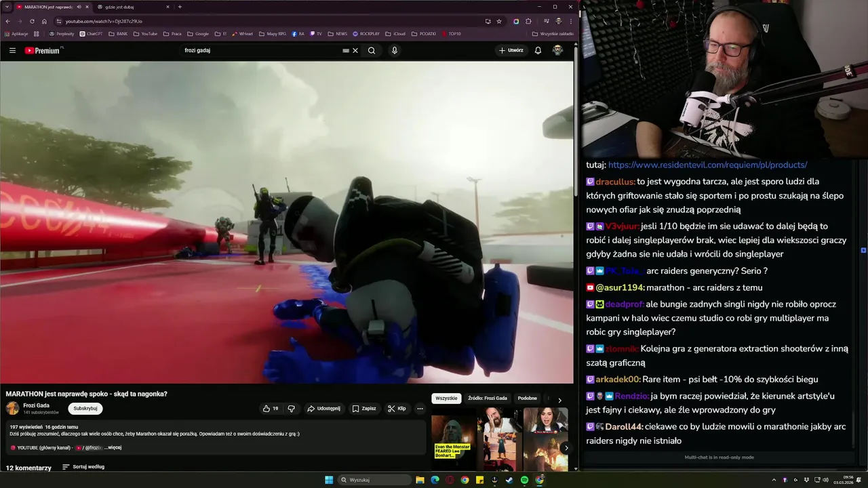
Task: Start voice search with the microphone
Action: [x=395, y=50]
